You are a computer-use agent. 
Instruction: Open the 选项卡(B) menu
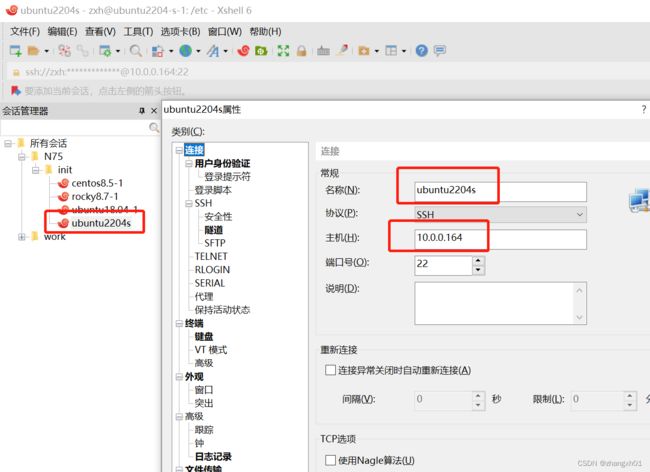[x=180, y=31]
